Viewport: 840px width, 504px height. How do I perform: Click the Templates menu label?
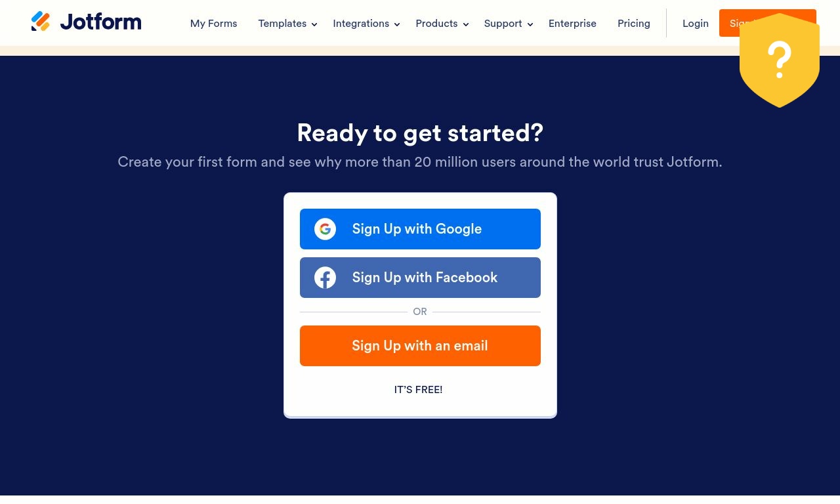pos(282,23)
